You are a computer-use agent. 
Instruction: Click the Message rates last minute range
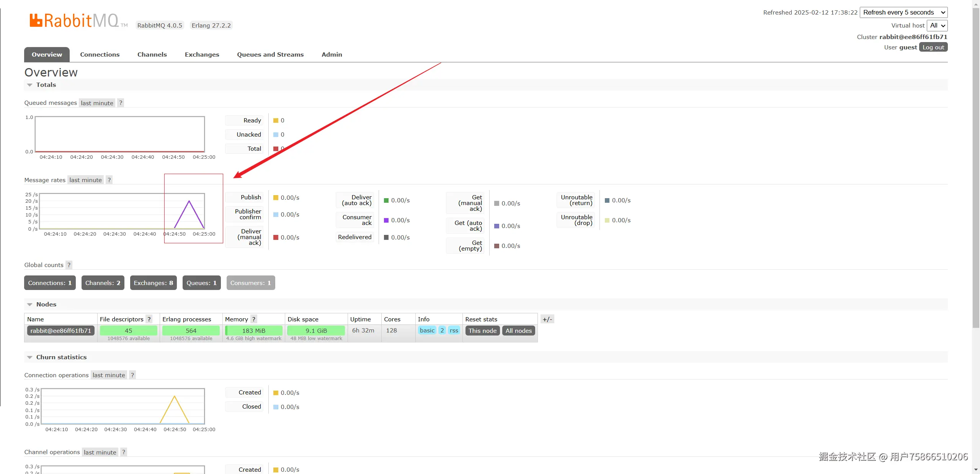85,180
